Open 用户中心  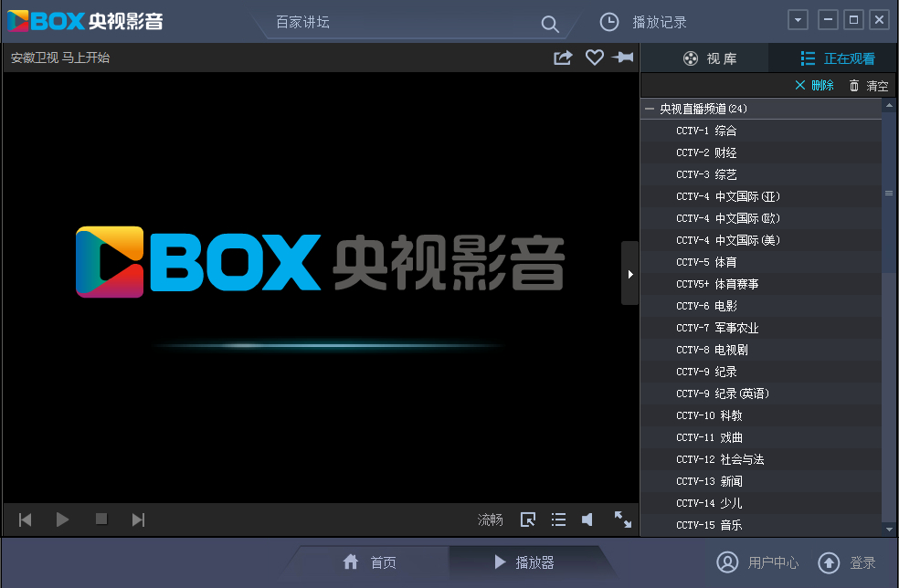click(757, 562)
